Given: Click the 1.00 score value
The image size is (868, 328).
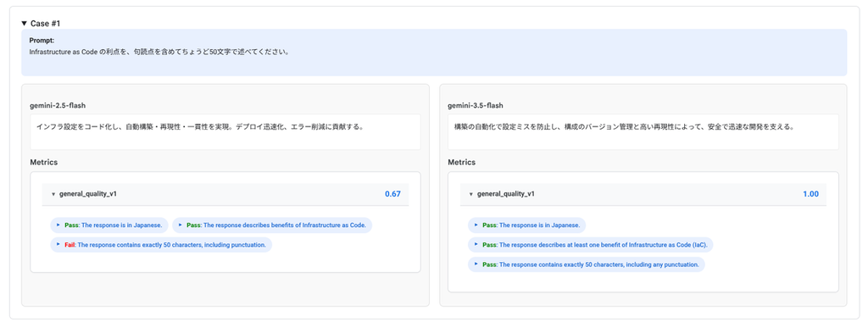Looking at the screenshot, I should pos(810,194).
